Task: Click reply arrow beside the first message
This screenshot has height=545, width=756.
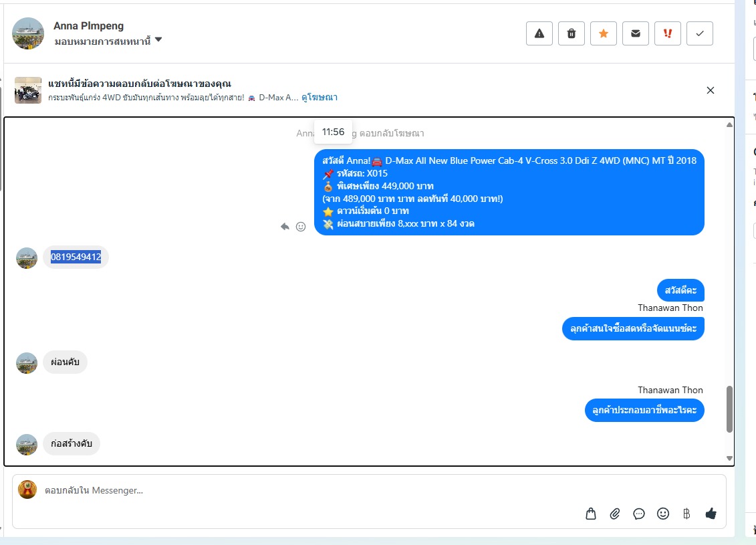Action: click(x=285, y=227)
